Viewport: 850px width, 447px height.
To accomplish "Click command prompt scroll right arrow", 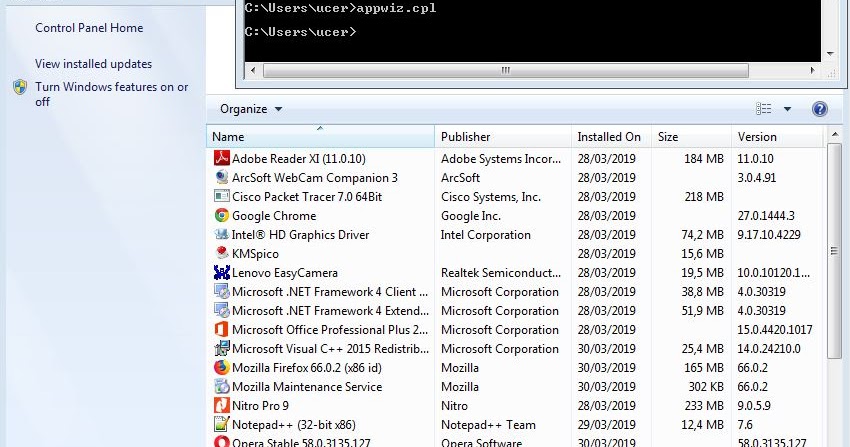I will pos(812,70).
